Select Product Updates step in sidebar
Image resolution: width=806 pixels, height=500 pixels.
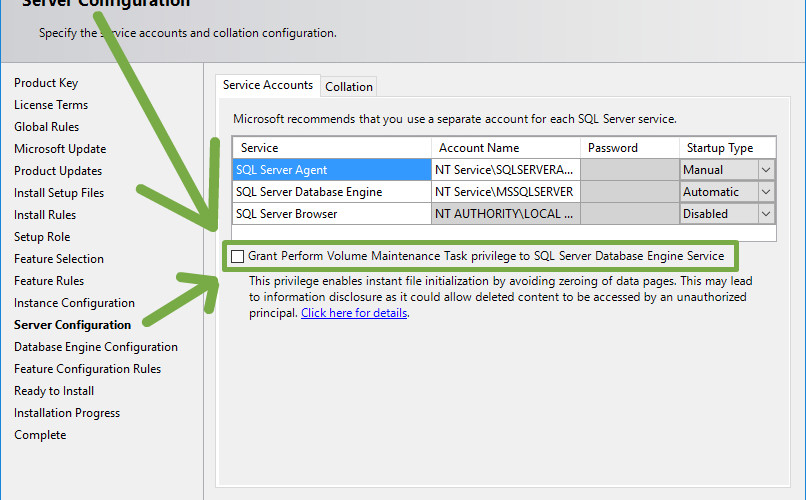(58, 171)
